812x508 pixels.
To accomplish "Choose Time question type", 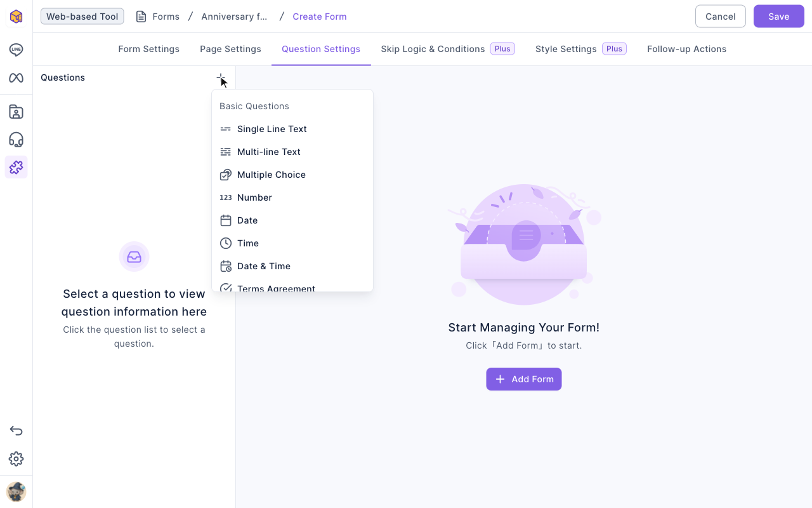I will pyautogui.click(x=292, y=243).
